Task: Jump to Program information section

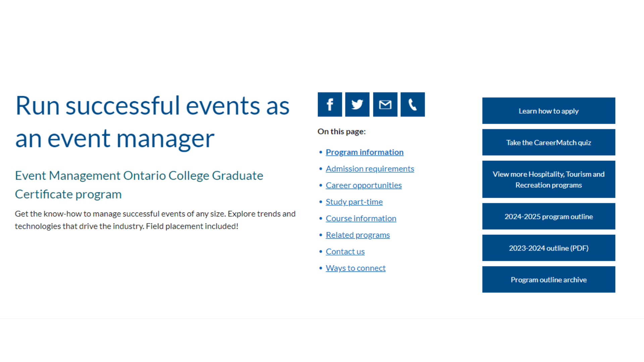Action: 364,152
